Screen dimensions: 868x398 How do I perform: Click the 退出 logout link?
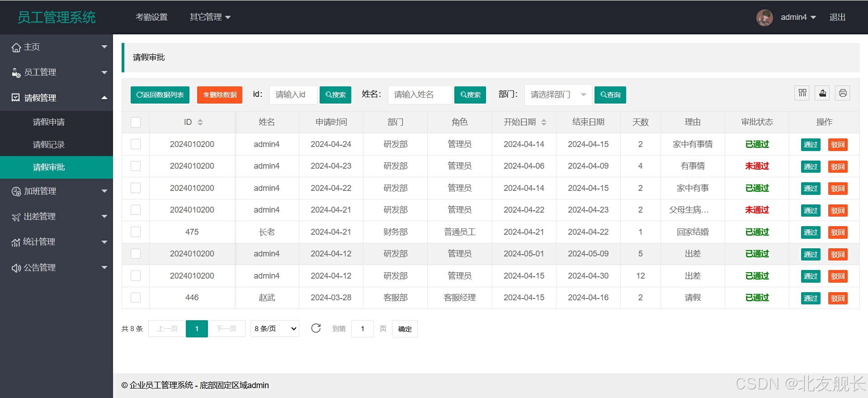[837, 17]
